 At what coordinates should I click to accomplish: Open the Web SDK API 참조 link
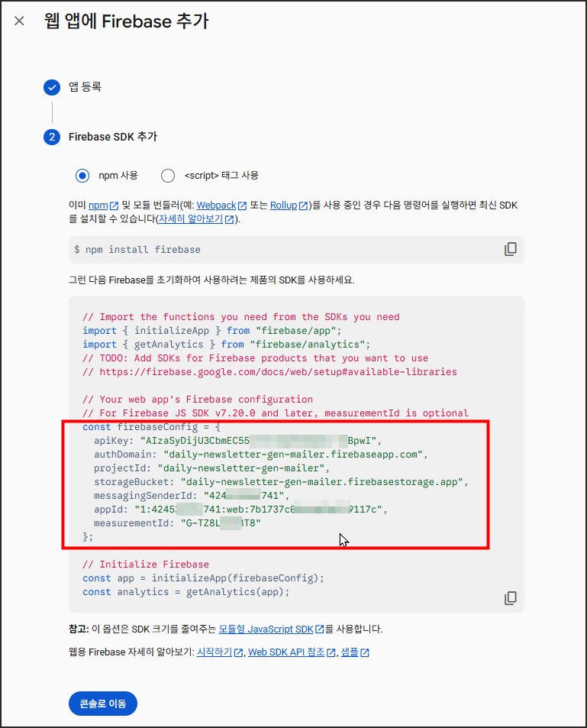point(292,652)
